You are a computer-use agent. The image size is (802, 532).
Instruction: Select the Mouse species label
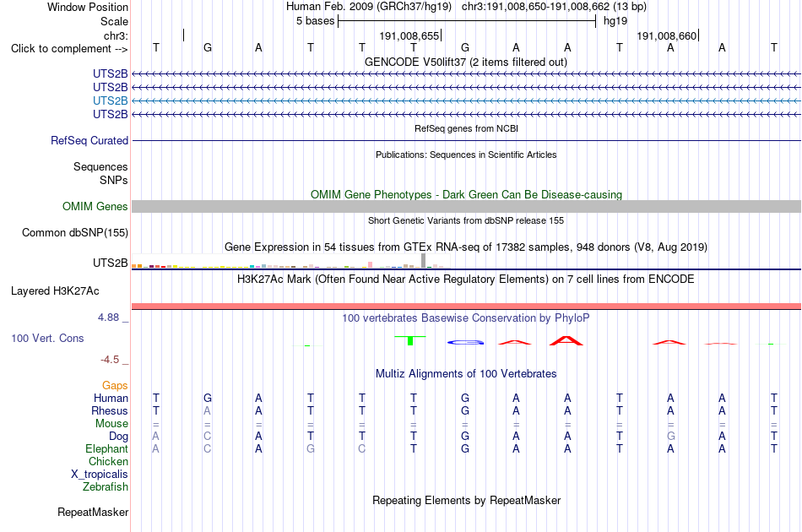[x=111, y=424]
